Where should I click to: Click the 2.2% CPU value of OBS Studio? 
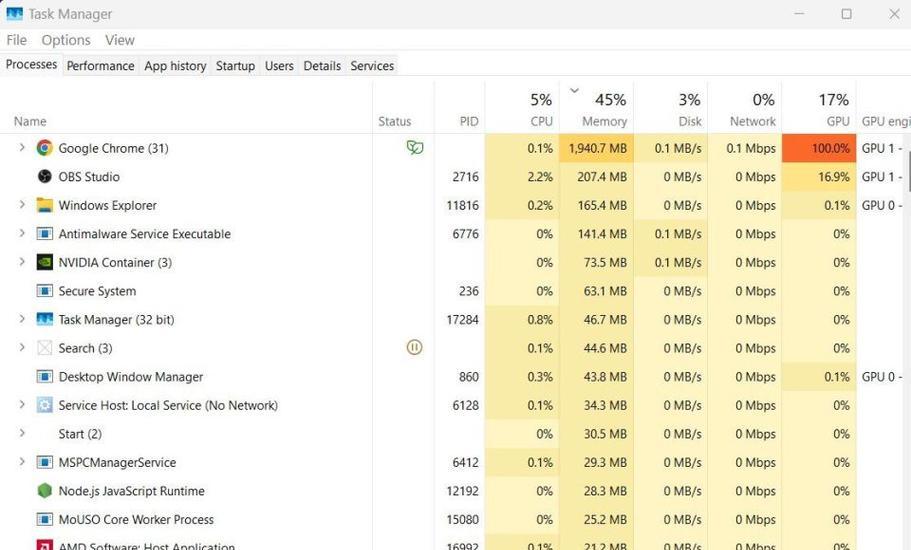pos(540,177)
